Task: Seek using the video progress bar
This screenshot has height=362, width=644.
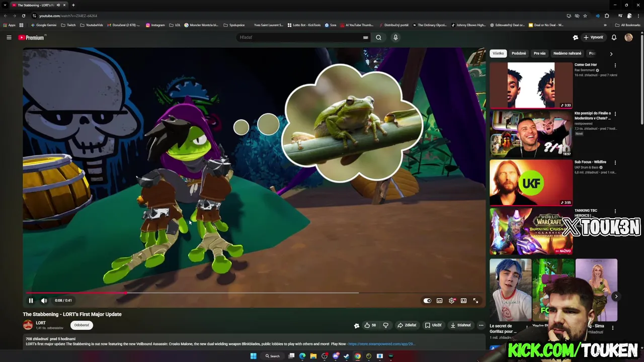Action: 254,293
